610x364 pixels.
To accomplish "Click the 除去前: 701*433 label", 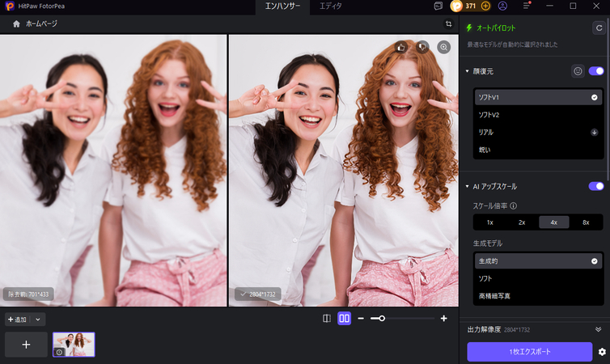I will 28,294.
